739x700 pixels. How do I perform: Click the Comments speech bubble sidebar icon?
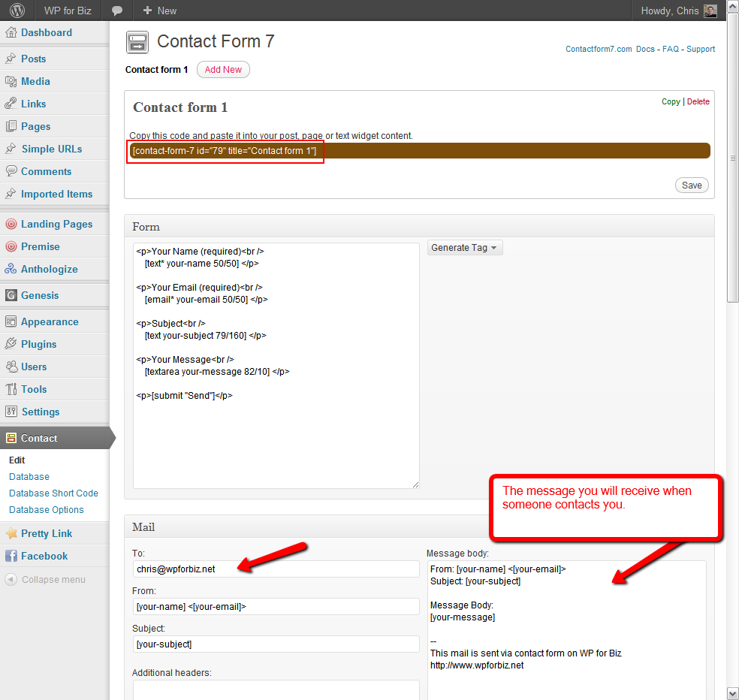(11, 171)
